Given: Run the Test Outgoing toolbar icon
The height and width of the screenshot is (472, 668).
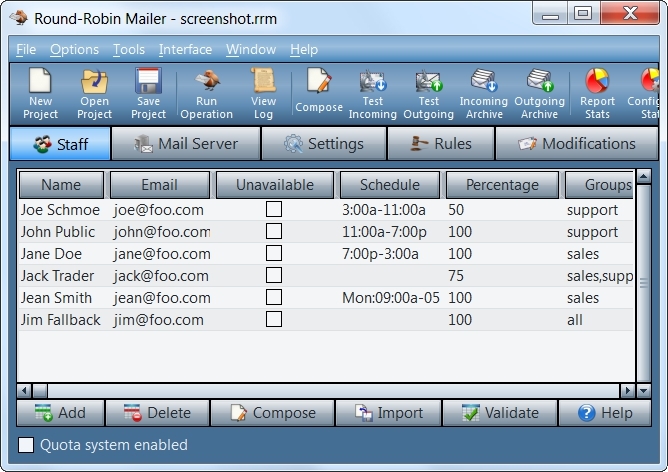Looking at the screenshot, I should tap(429, 94).
